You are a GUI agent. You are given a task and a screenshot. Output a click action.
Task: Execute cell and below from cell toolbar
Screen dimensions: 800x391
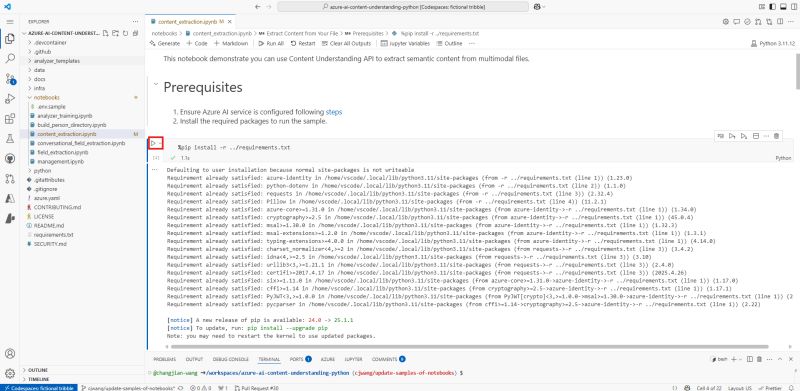click(x=744, y=136)
